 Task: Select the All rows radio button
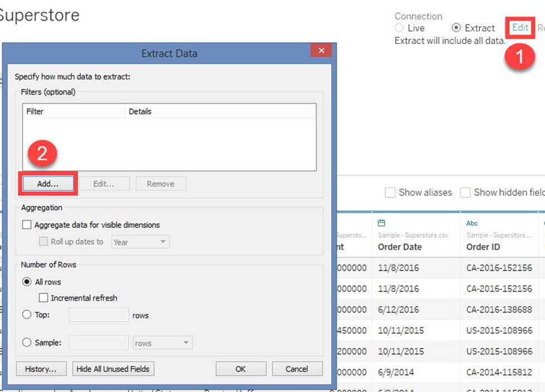coord(27,282)
